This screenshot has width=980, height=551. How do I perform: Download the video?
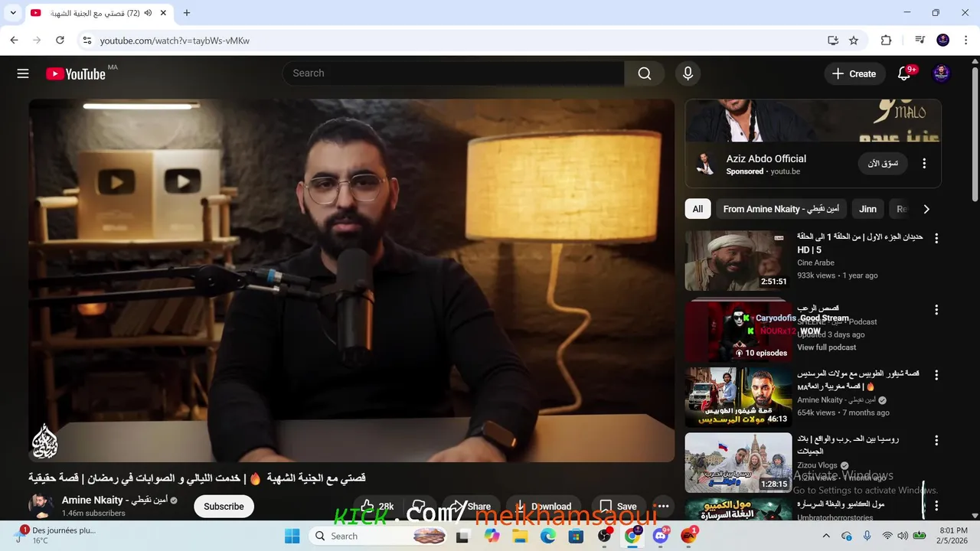click(543, 507)
